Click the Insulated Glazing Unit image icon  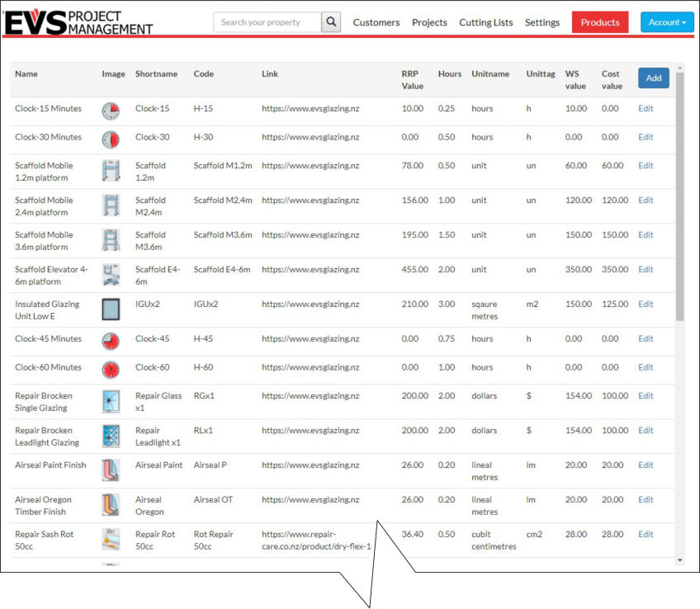pos(111,309)
